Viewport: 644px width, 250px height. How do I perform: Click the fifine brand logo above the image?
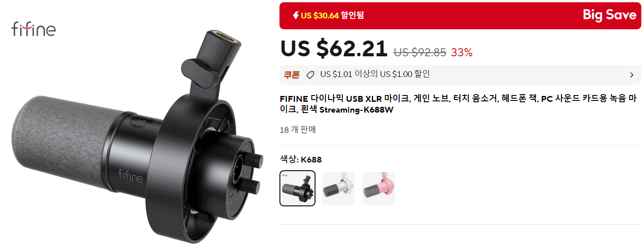(33, 29)
